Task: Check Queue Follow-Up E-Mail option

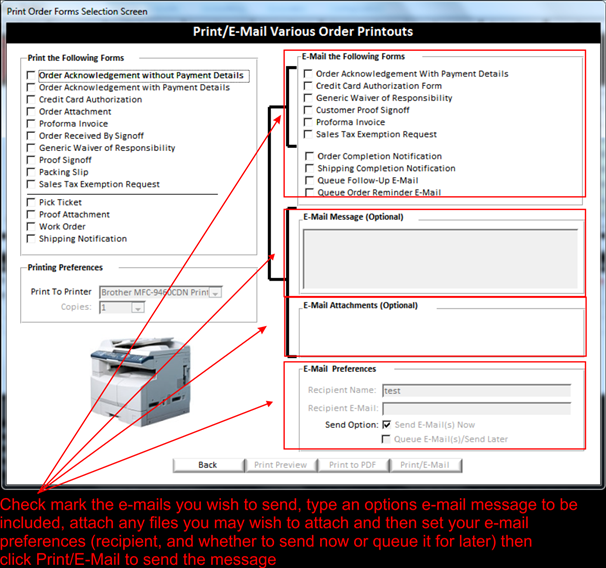Action: tap(309, 181)
